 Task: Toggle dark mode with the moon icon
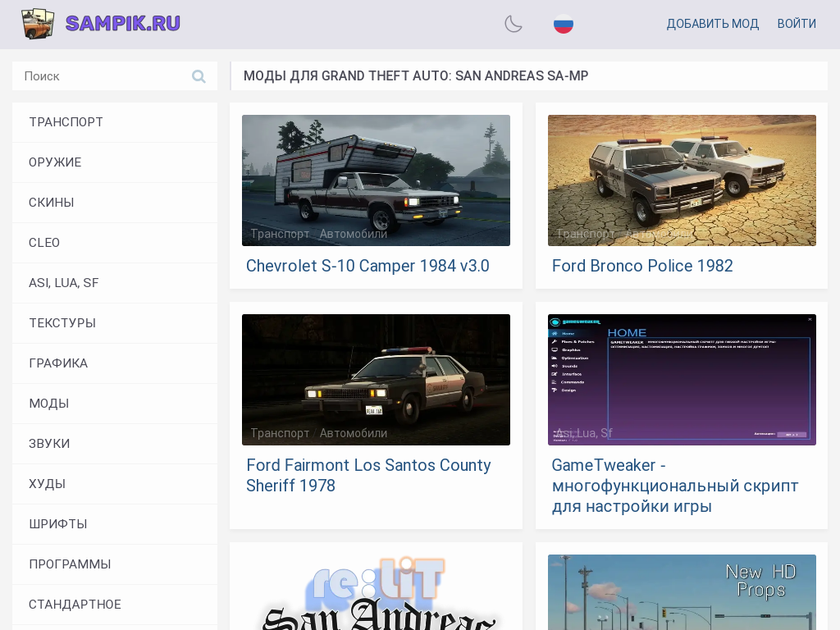coord(514,24)
